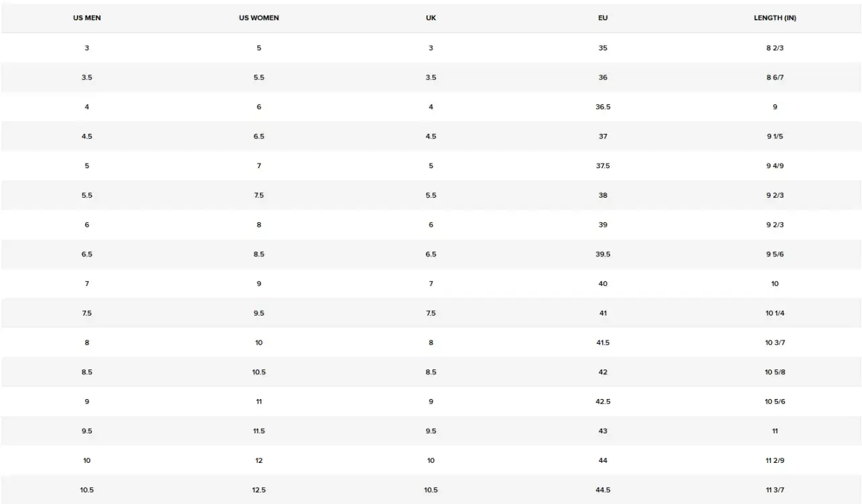Select the length value 9 4/9
The width and height of the screenshot is (862, 504).
[x=774, y=166]
